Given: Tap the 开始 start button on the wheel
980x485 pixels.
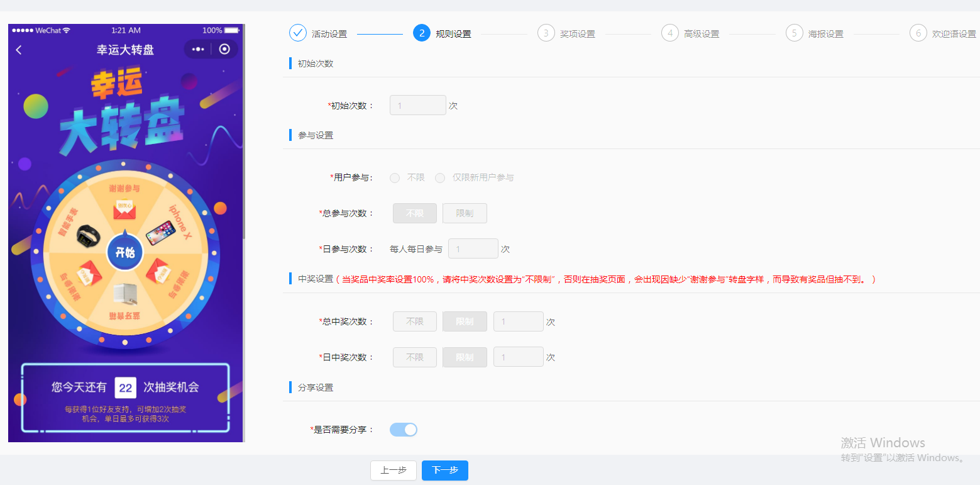Looking at the screenshot, I should 125,252.
